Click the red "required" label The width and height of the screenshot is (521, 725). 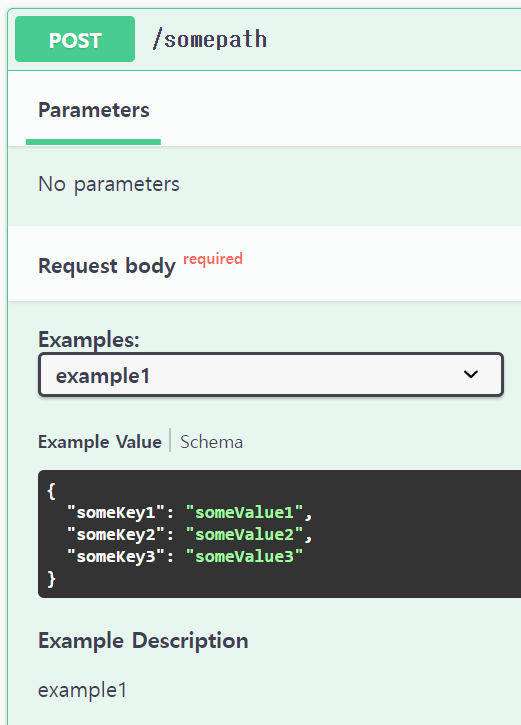coord(213,258)
